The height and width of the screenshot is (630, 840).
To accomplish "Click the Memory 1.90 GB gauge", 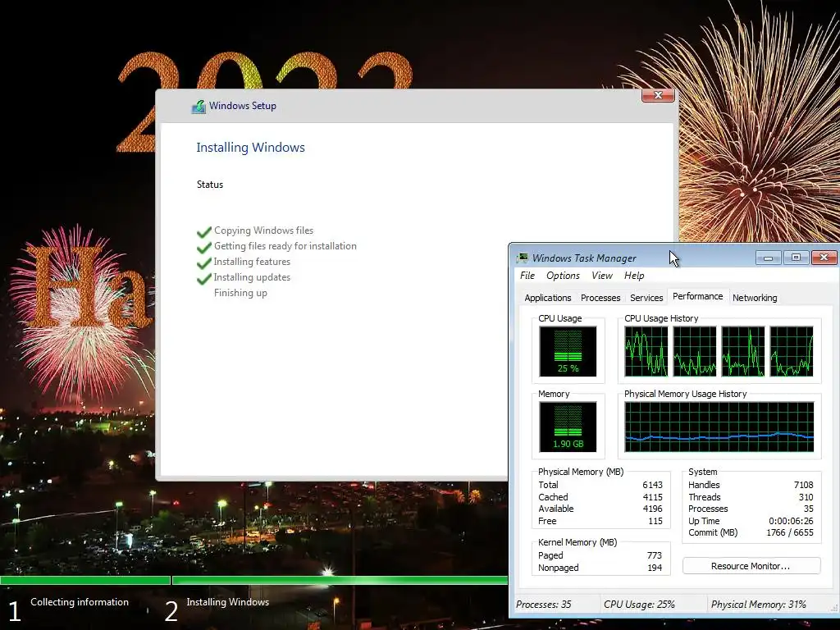I will pyautogui.click(x=568, y=427).
